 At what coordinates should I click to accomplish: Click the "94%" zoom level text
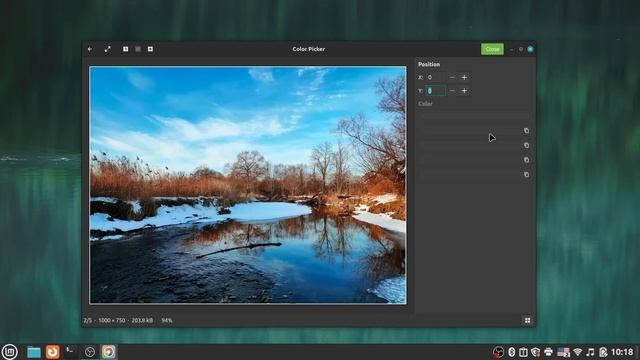[x=167, y=320]
